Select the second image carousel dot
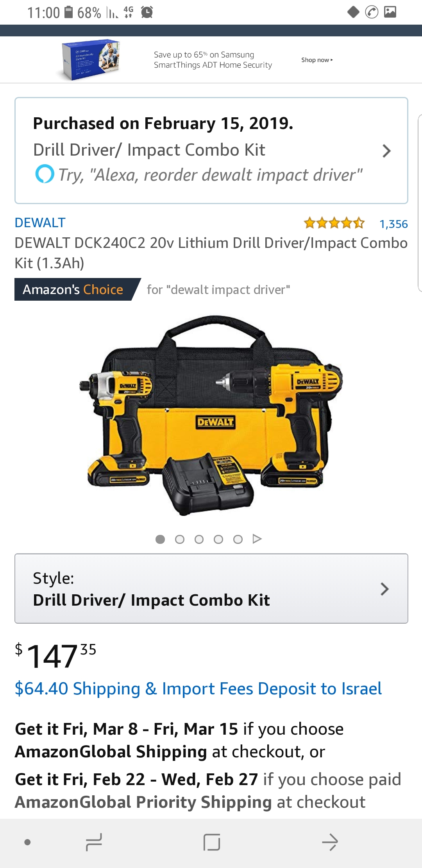The height and width of the screenshot is (868, 422). pyautogui.click(x=180, y=540)
